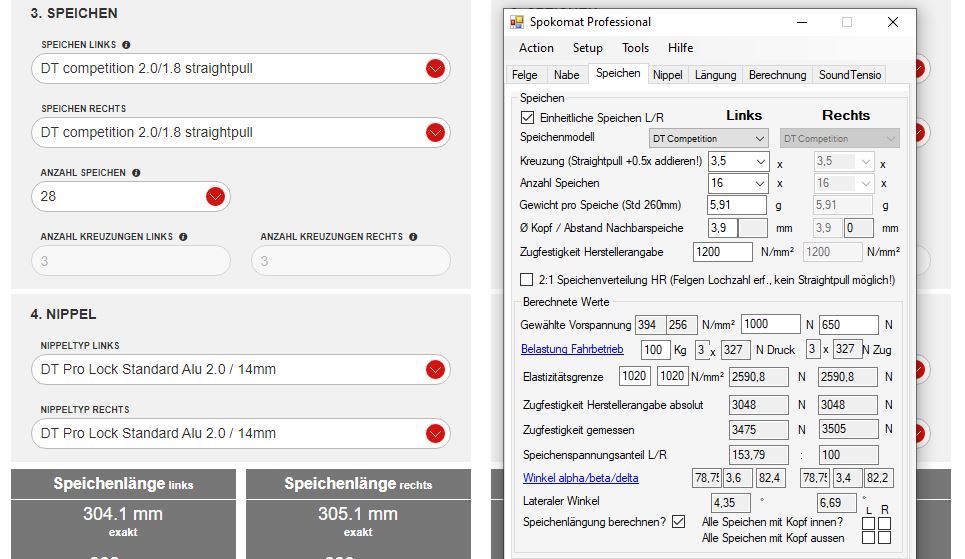The width and height of the screenshot is (965, 559).
Task: Check Kopf aussen box for L side
Action: 868,537
